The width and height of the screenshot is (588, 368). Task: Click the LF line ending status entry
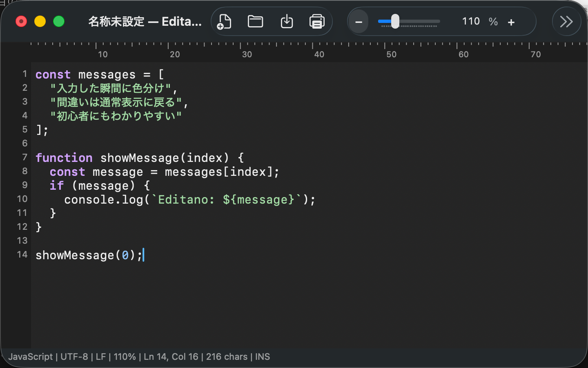(101, 357)
